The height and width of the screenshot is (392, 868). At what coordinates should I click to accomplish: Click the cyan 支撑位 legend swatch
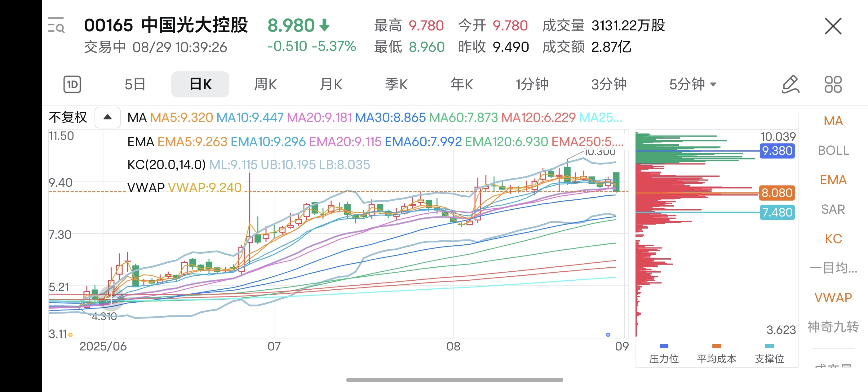click(x=769, y=346)
